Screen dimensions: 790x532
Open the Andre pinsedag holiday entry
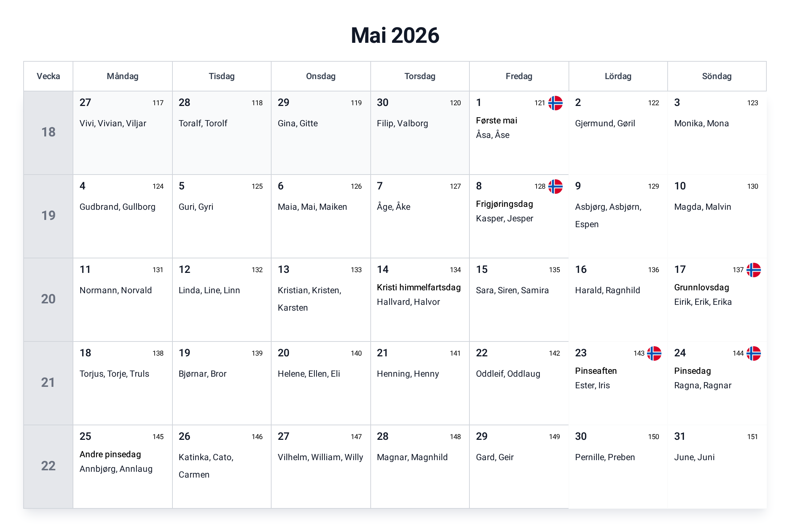[x=110, y=454]
